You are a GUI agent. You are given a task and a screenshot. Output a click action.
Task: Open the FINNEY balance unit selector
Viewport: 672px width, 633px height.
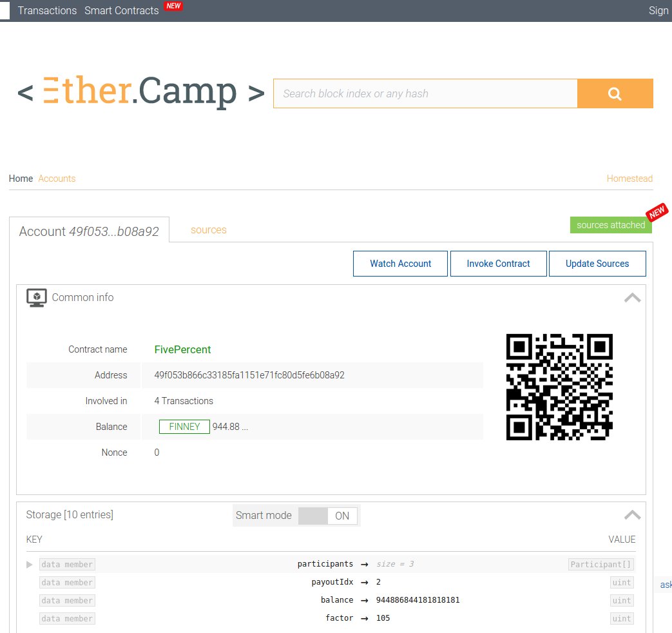point(184,427)
